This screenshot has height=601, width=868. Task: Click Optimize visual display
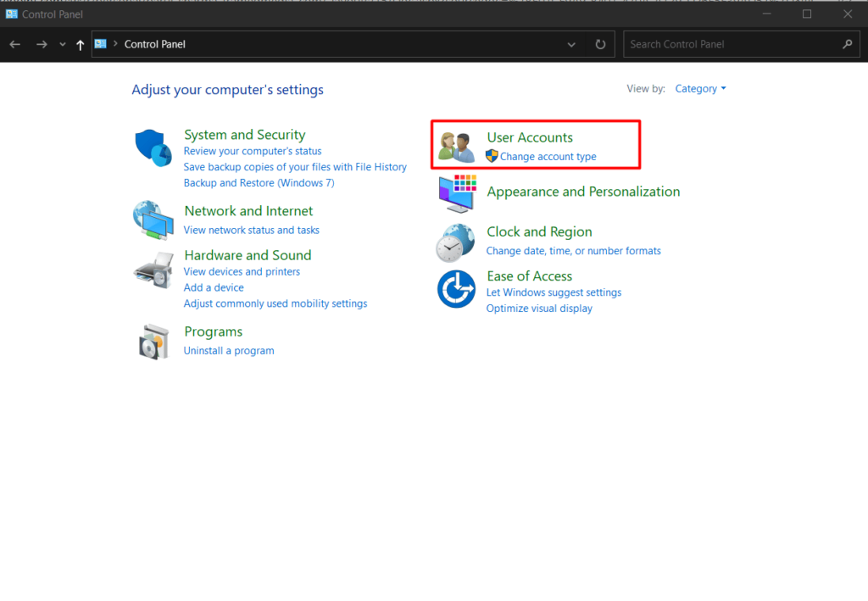click(x=539, y=309)
